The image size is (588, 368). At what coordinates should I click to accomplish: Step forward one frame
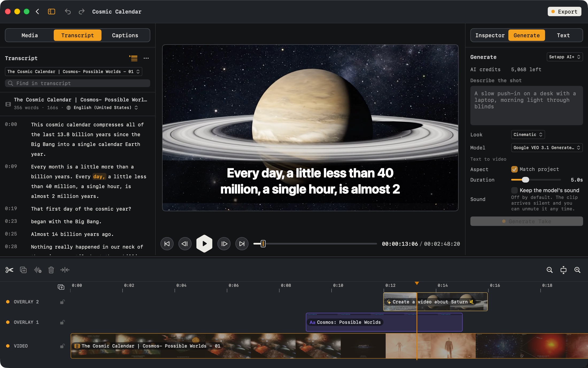point(224,244)
